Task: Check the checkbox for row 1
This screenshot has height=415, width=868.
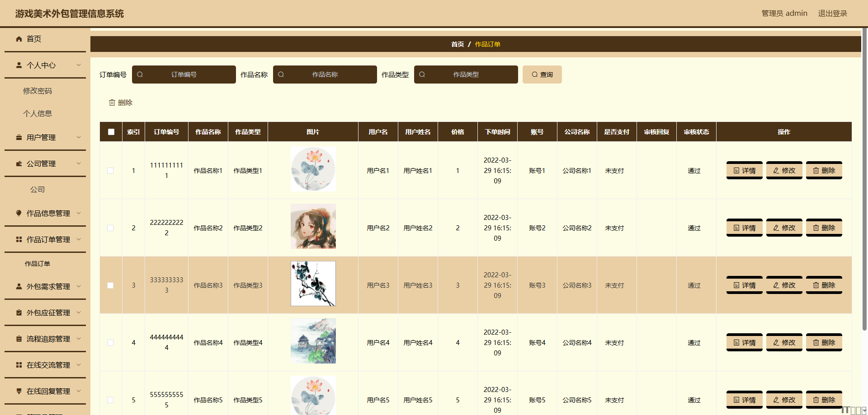Action: point(110,171)
